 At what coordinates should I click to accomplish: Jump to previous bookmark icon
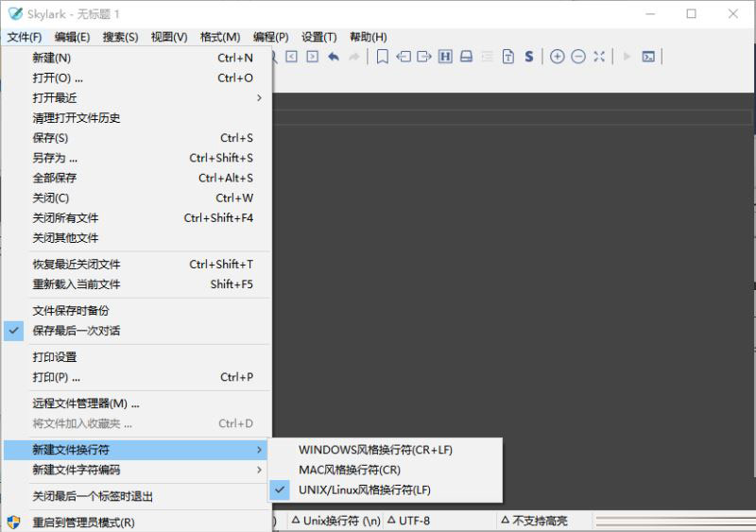pyautogui.click(x=404, y=57)
